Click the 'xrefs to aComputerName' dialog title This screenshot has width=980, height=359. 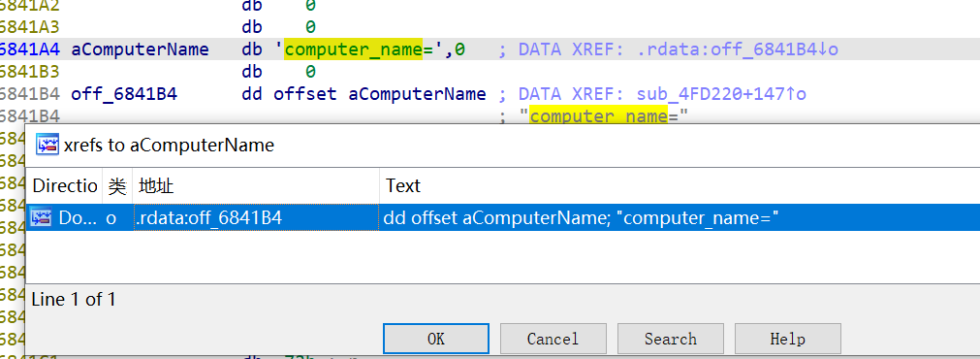[x=169, y=146]
